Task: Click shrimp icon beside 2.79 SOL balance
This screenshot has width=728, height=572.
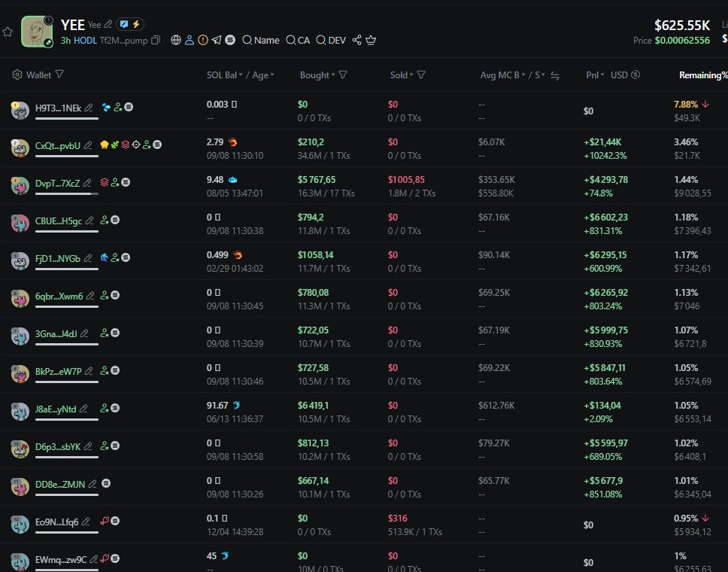Action: 232,142
